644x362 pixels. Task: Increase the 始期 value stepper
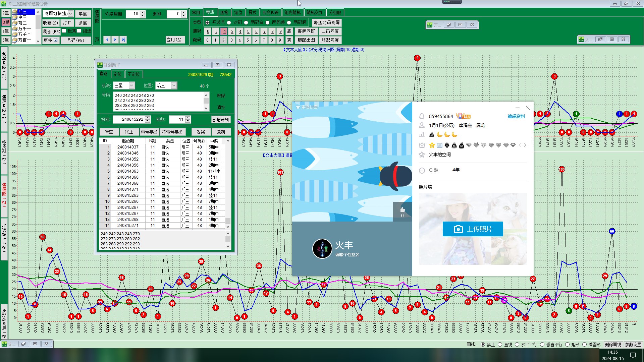148,118
